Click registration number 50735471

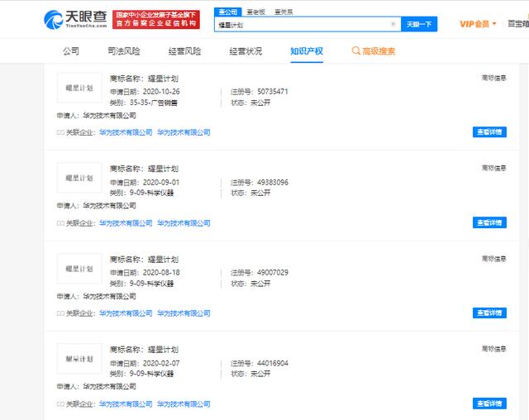(x=273, y=92)
